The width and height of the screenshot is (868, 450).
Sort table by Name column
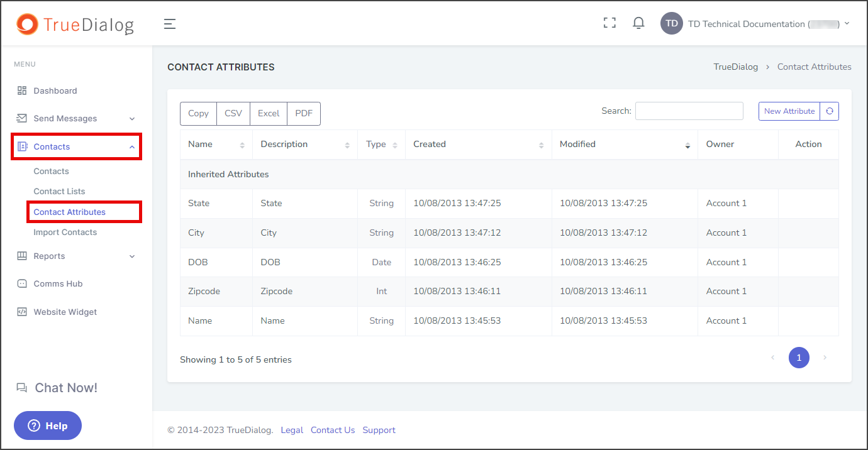[216, 145]
